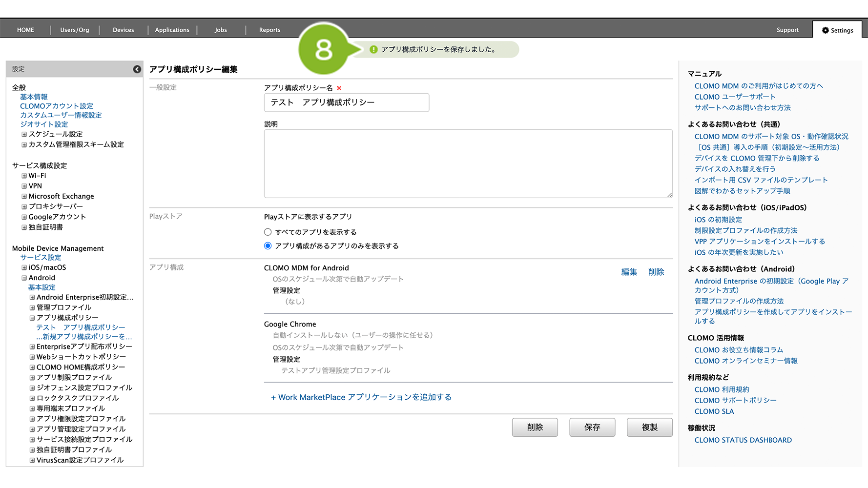Open Settings via the gear icon
This screenshot has width=868, height=488.
tap(825, 30)
